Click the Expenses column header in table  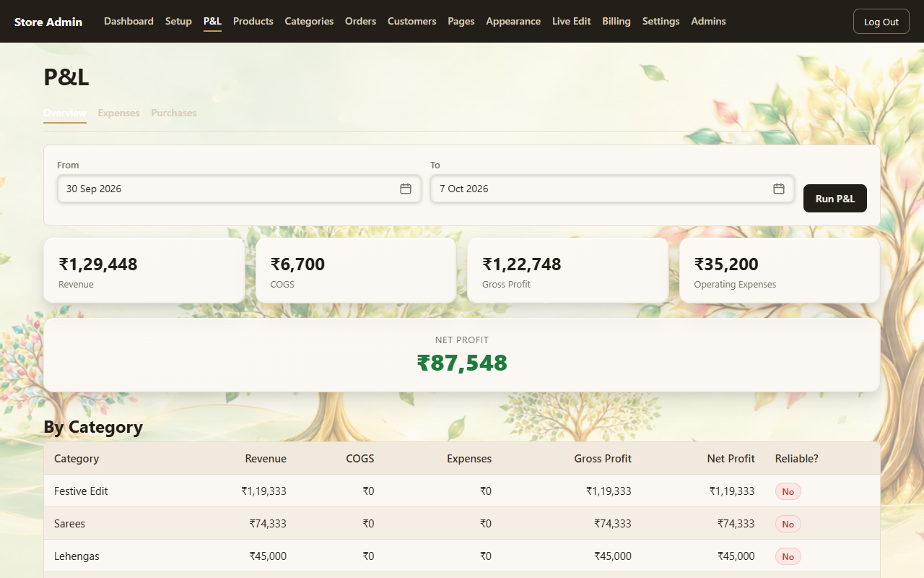click(469, 459)
